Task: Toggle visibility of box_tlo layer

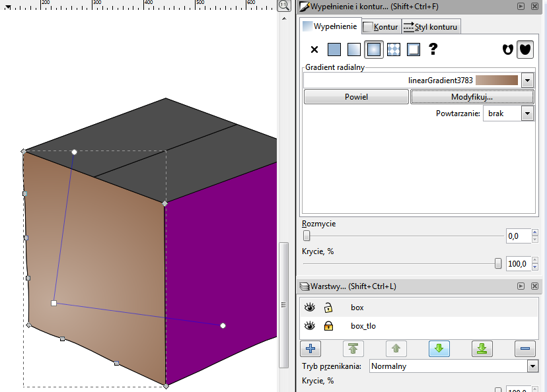Action: click(309, 326)
